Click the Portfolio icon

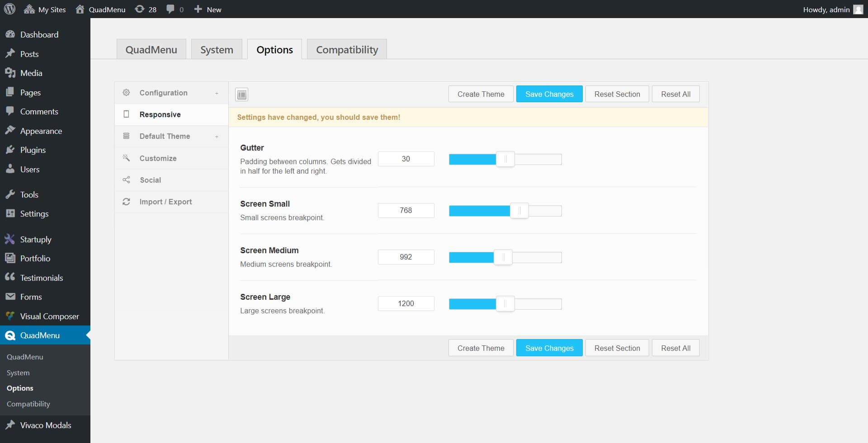pos(10,258)
